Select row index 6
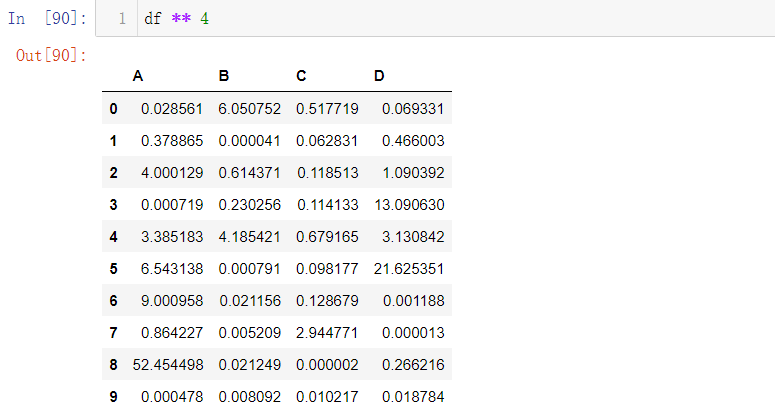 113,301
